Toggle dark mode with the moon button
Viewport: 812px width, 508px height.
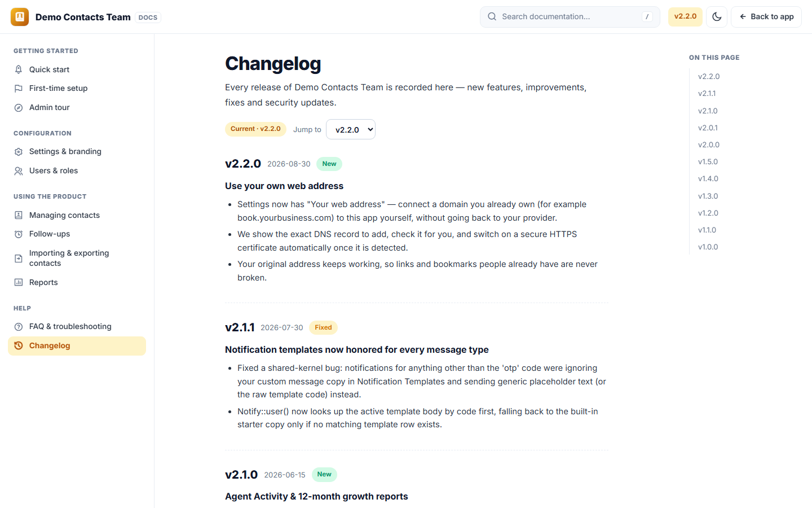tap(717, 17)
